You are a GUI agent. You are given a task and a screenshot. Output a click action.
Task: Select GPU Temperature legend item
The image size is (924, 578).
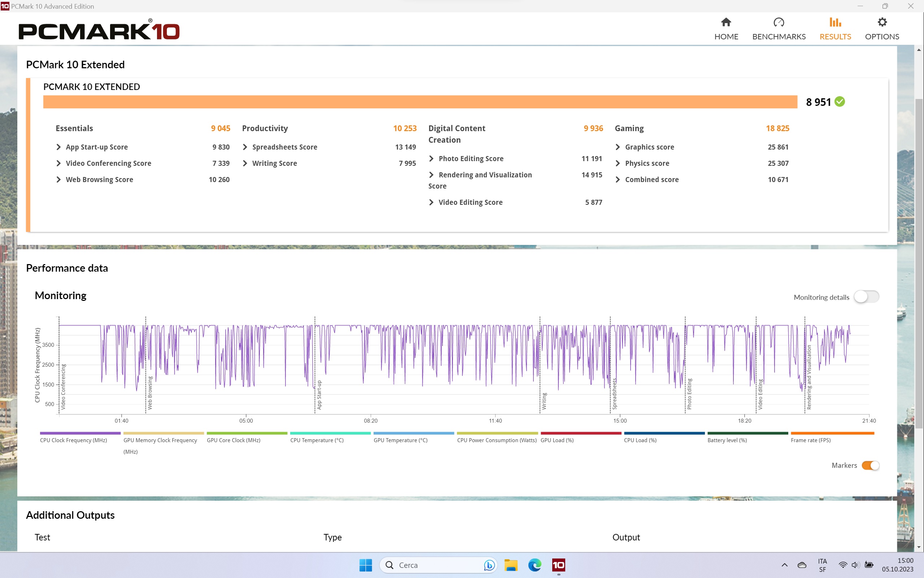[x=414, y=438]
